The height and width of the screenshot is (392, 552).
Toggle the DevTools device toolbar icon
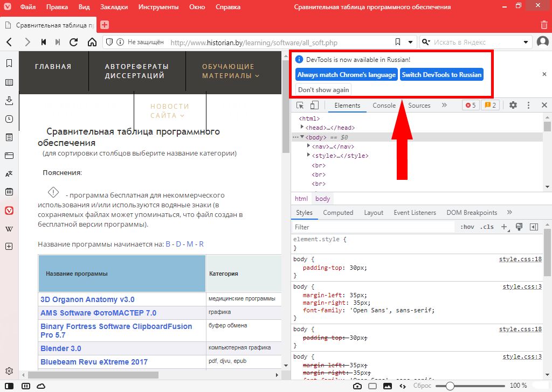tap(314, 106)
